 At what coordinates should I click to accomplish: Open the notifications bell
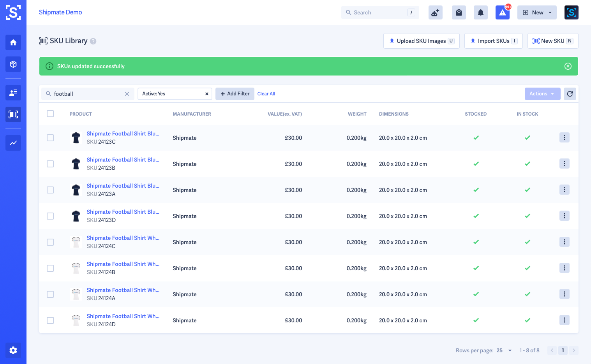[481, 12]
